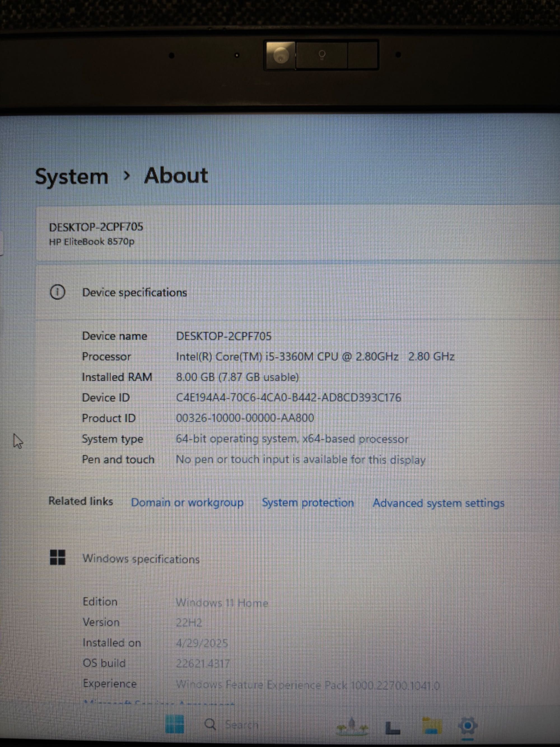This screenshot has height=747, width=560.
Task: Open File Explorer from the taskbar
Action: [432, 726]
